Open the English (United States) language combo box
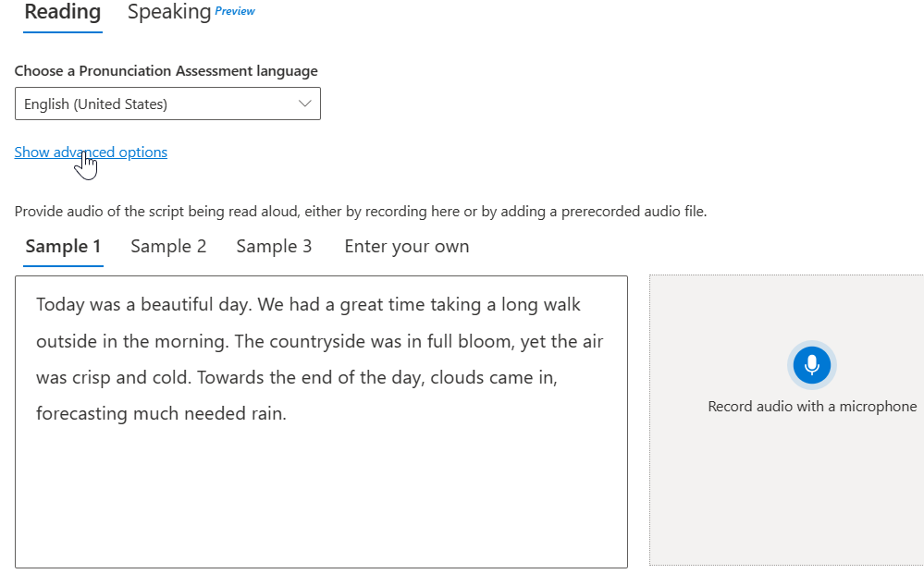The width and height of the screenshot is (924, 574). pyautogui.click(x=166, y=104)
